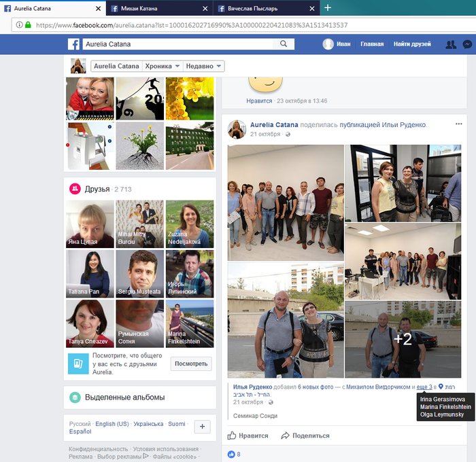This screenshot has height=462, width=476.
Task: Switch language to English (US)
Action: (x=112, y=424)
